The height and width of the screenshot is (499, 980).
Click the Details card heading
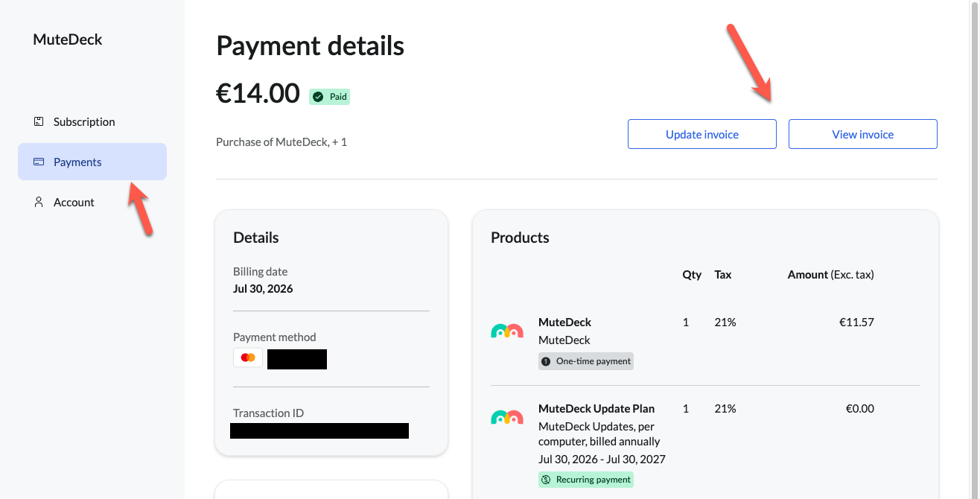click(256, 238)
